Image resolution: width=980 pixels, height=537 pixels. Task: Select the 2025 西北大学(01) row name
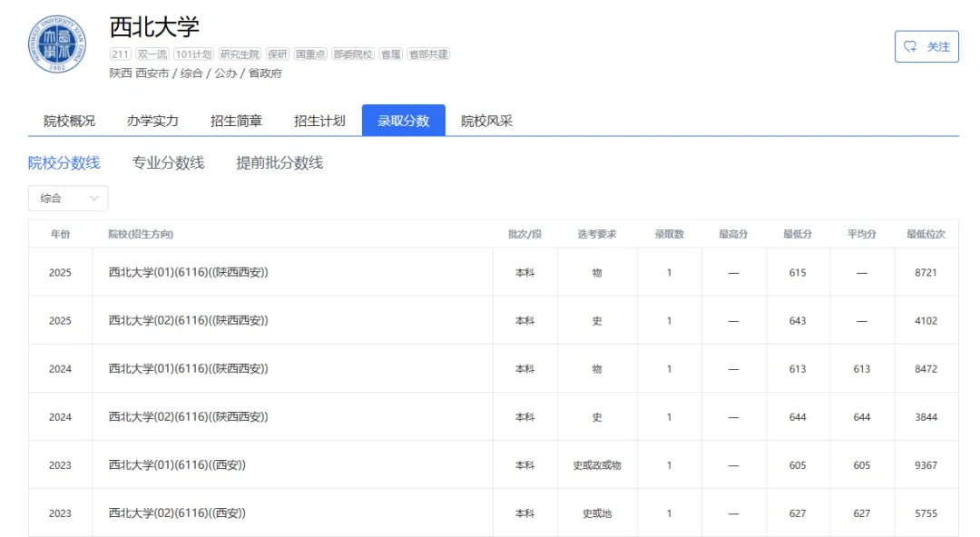[x=188, y=272]
